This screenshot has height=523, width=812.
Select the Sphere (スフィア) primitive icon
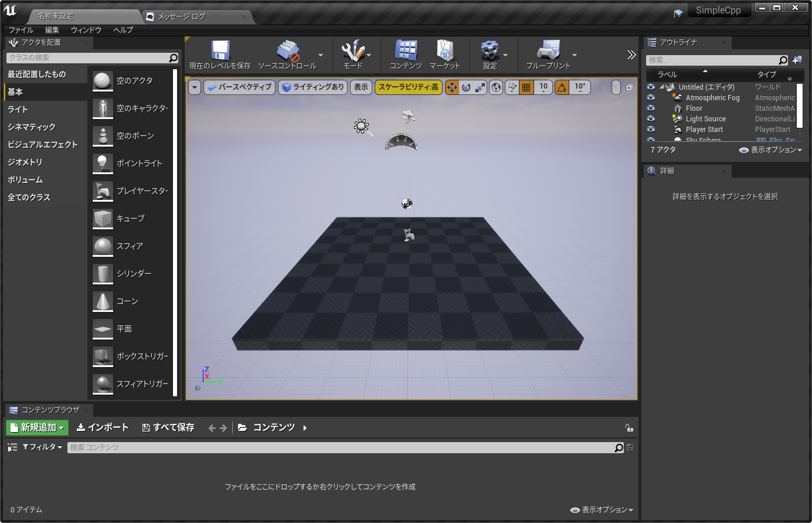pyautogui.click(x=103, y=246)
